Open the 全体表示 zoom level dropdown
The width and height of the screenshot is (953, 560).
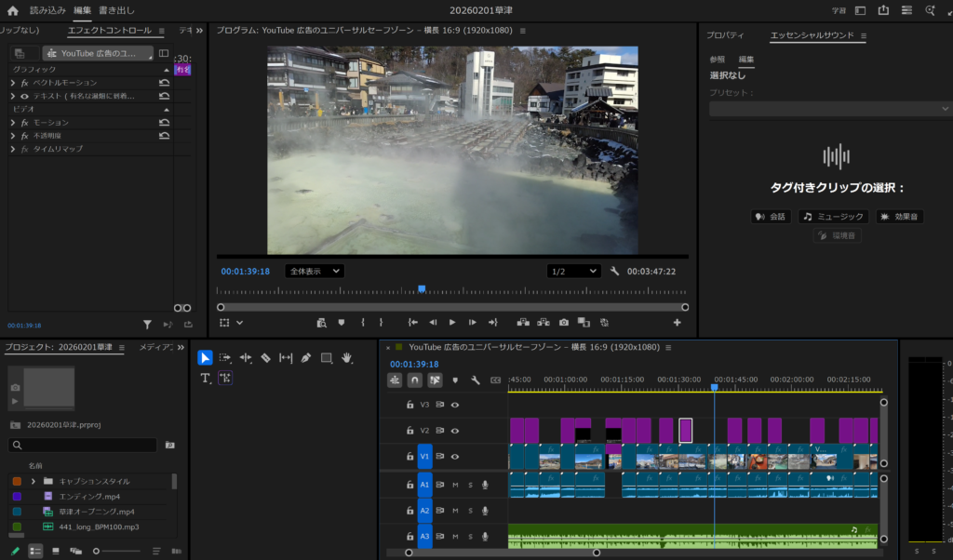point(315,271)
